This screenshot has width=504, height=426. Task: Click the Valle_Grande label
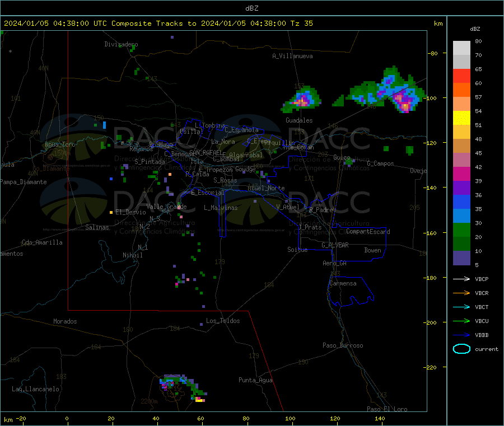pyautogui.click(x=166, y=207)
